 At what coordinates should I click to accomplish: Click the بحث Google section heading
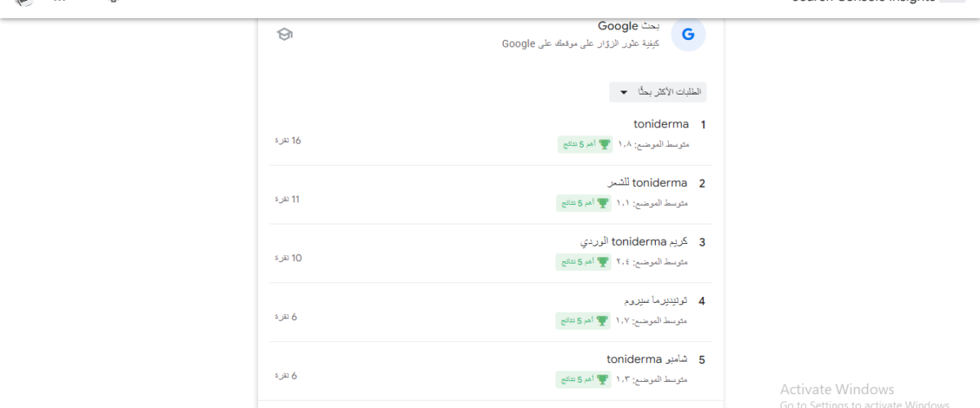pyautogui.click(x=630, y=26)
